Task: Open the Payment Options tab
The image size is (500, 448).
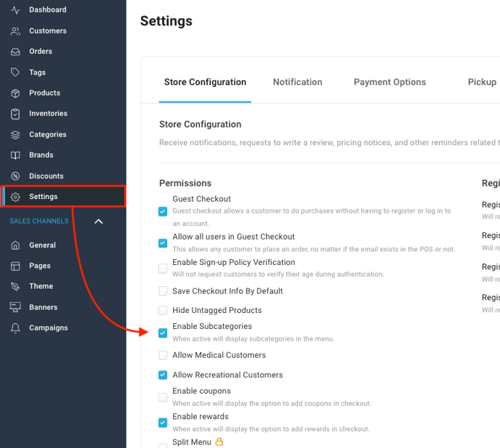Action: pos(390,82)
